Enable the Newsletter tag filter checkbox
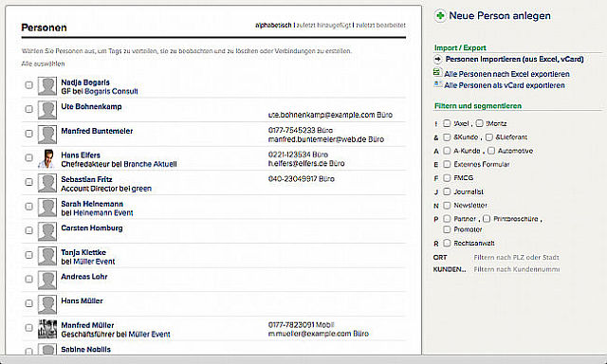Viewport: 607px width, 364px height. (x=447, y=205)
